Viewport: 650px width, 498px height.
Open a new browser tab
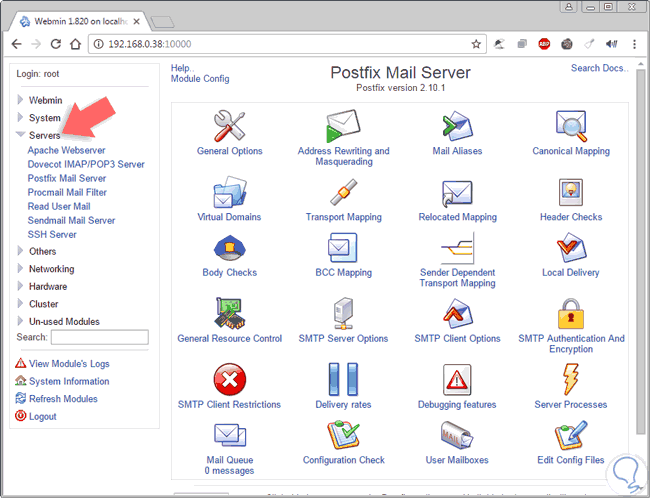(x=162, y=22)
